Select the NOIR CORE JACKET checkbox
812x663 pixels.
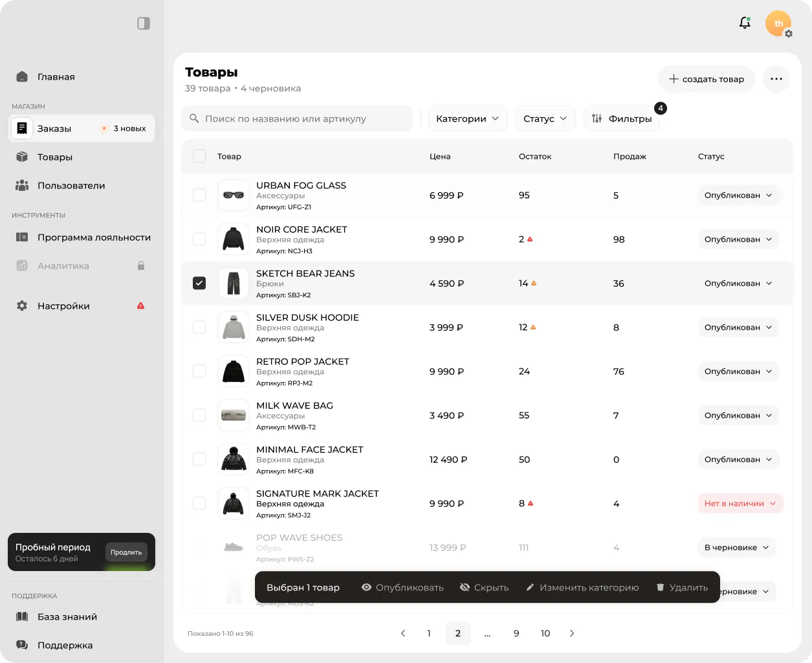[199, 239]
